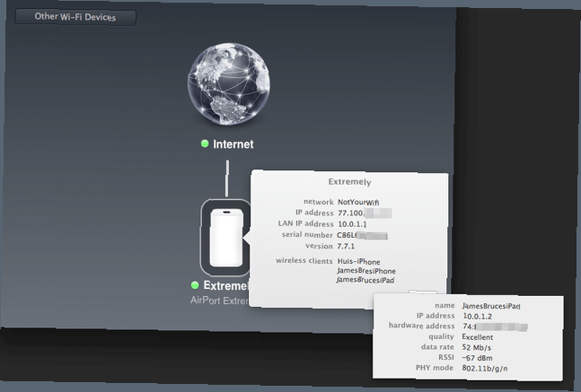Select wireless client JamesBrucesiPad
581x392 pixels.
click(365, 280)
